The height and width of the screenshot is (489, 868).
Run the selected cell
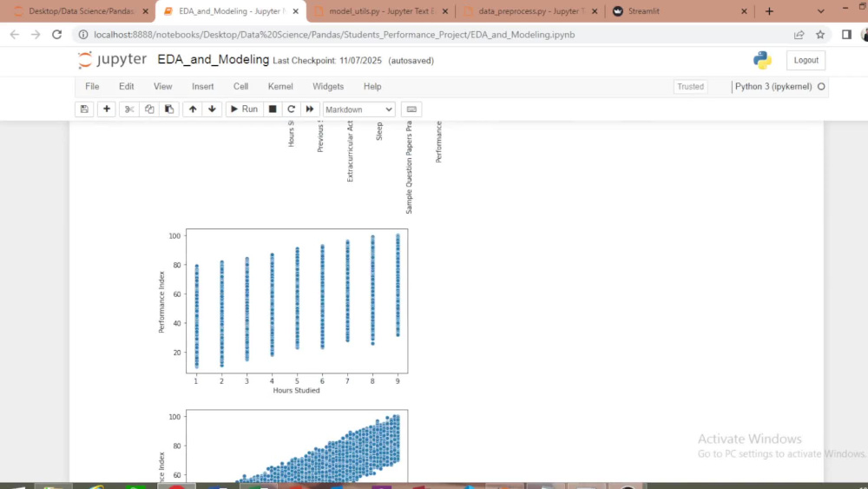pyautogui.click(x=244, y=109)
